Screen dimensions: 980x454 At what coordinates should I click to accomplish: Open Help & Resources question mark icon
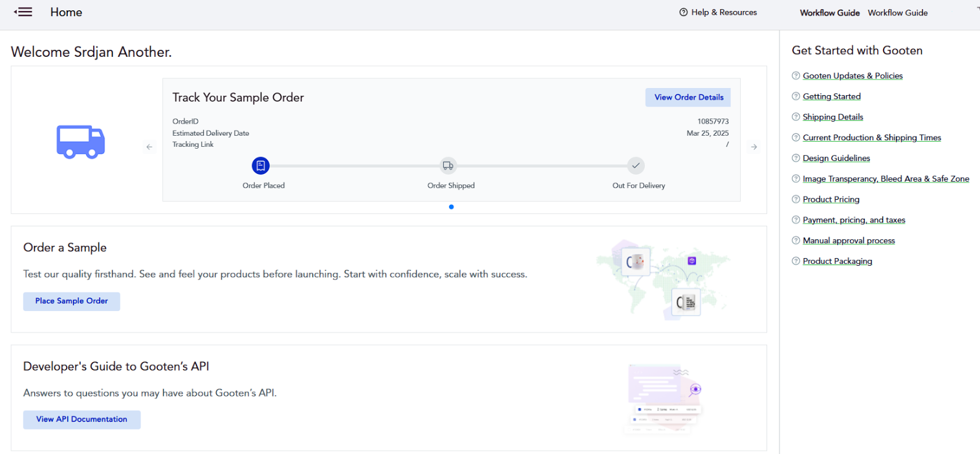coord(683,12)
